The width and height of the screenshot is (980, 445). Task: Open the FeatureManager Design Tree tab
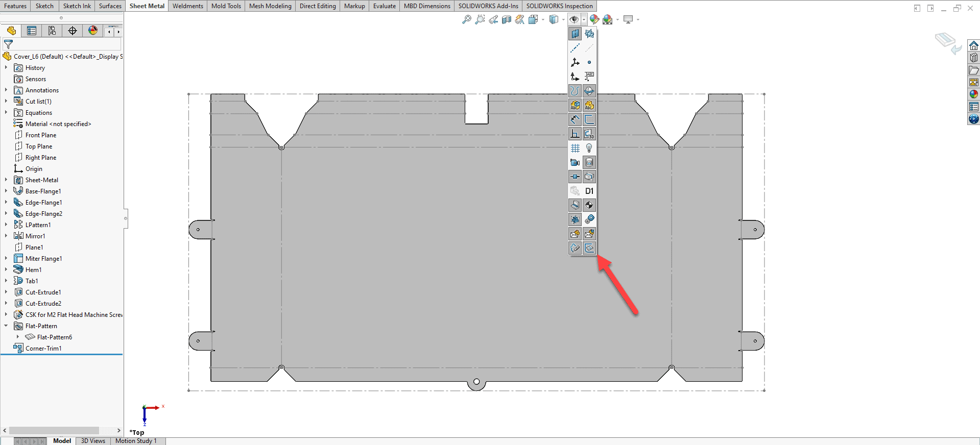[11, 31]
